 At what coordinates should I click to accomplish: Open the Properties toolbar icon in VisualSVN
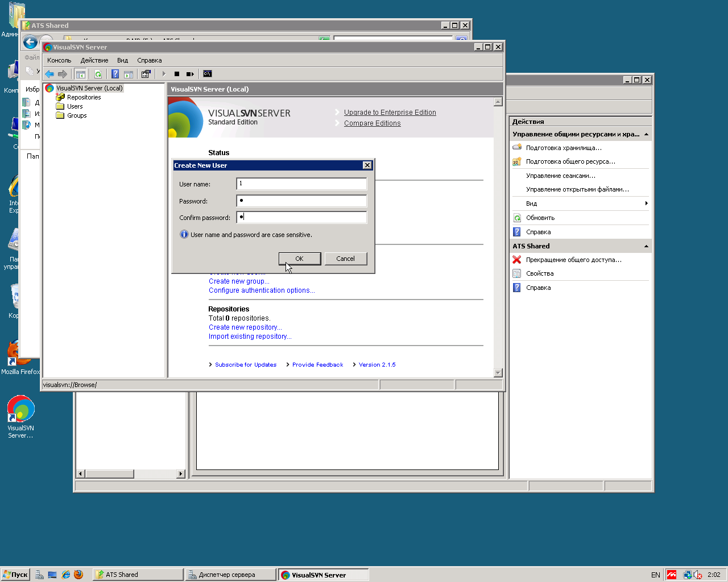pyautogui.click(x=146, y=74)
